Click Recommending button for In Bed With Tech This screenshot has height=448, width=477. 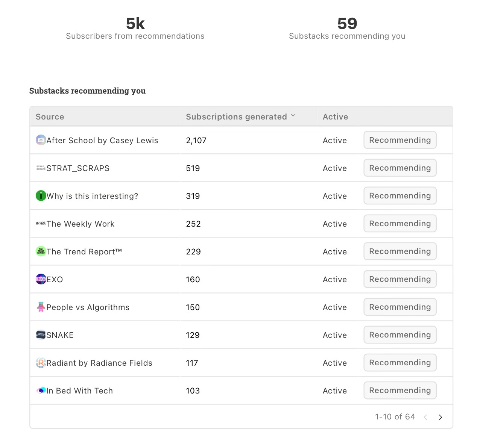pyautogui.click(x=400, y=390)
